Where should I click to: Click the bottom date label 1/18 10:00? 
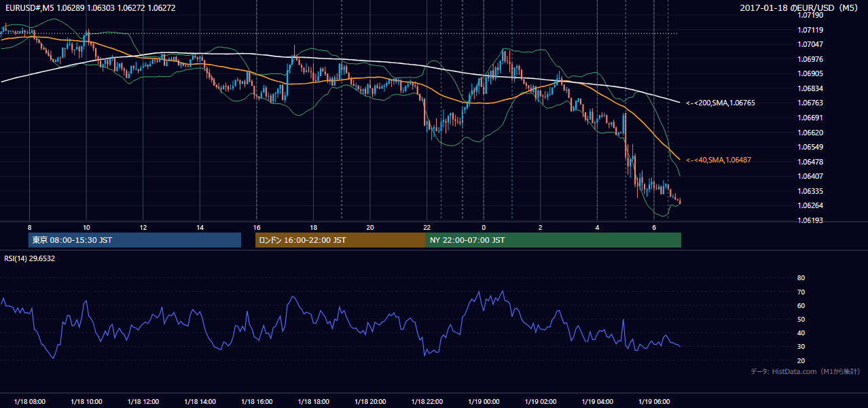[x=86, y=402]
